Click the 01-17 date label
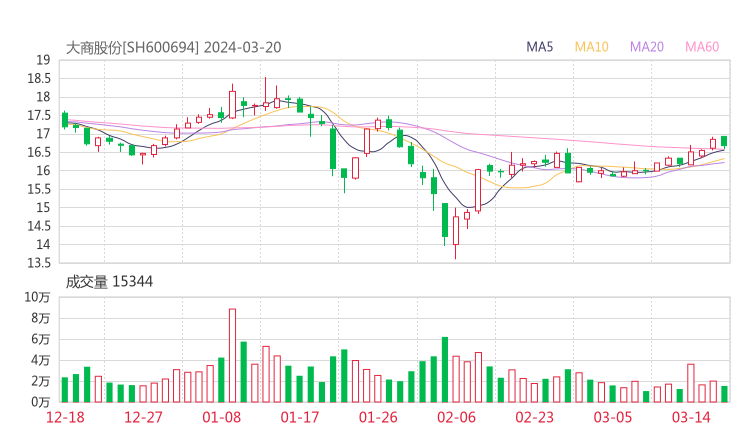Viewport: 740px width, 440px height. pyautogui.click(x=300, y=417)
